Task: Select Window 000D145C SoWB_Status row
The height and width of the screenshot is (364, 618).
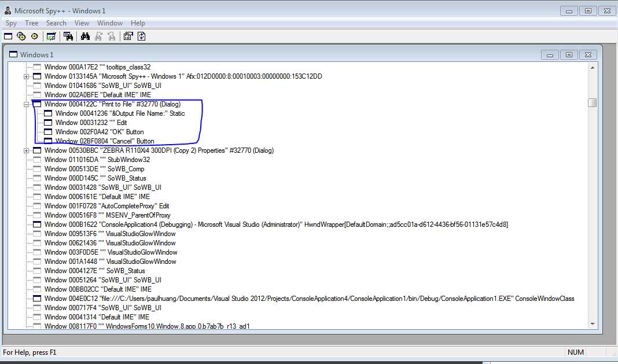Action: click(95, 178)
